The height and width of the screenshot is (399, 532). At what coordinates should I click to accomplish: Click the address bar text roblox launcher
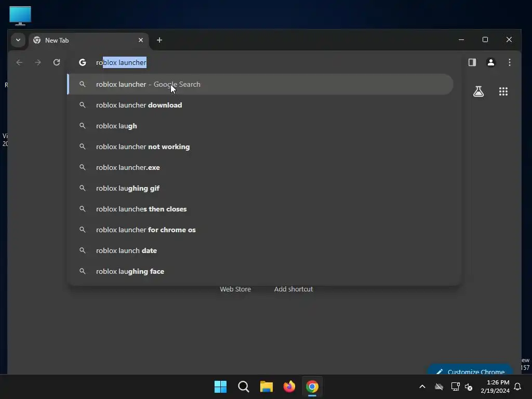click(121, 62)
